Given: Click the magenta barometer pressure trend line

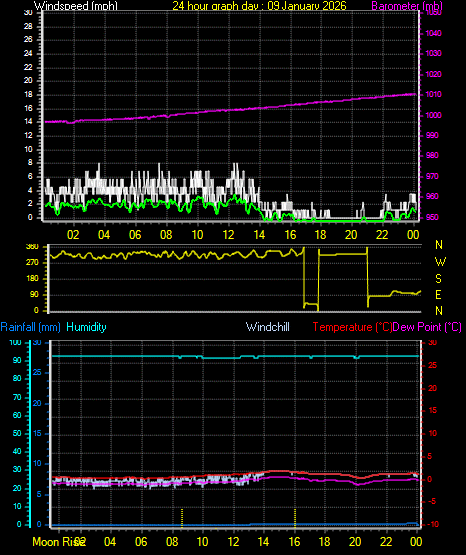Looking at the screenshot, I should point(230,109).
